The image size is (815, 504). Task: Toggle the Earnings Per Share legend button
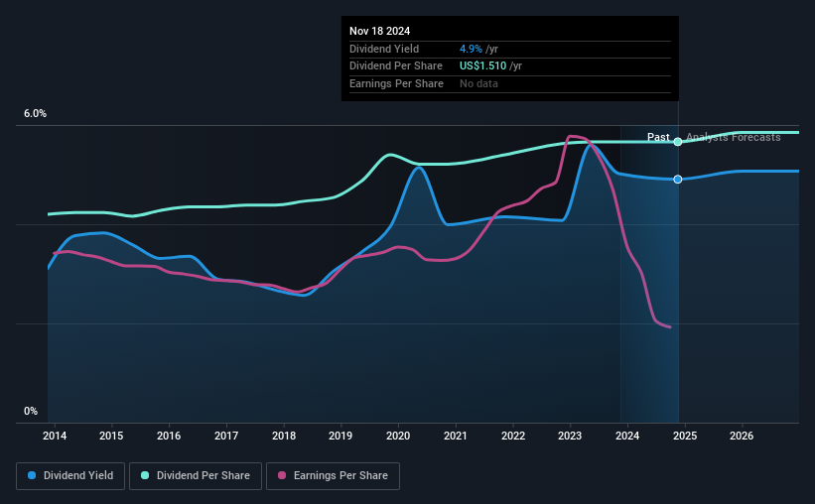[x=333, y=476]
